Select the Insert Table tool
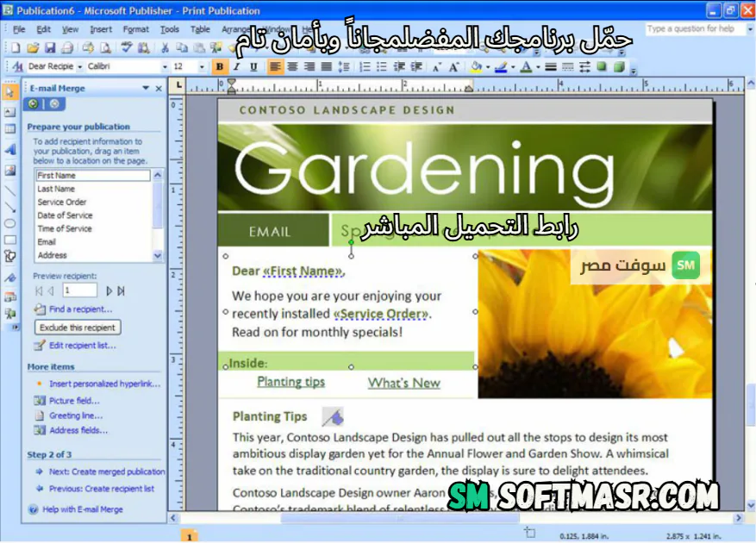The height and width of the screenshot is (543, 756). [x=9, y=128]
